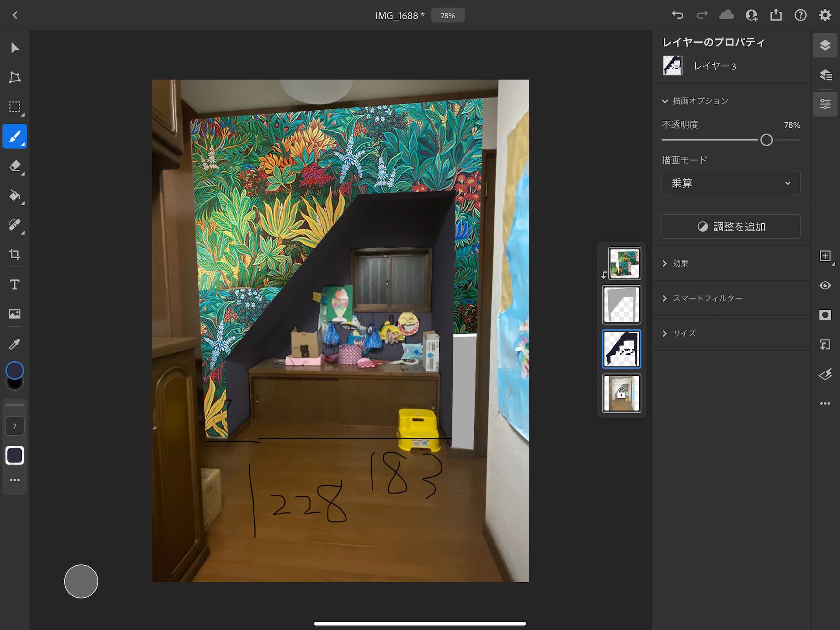
Task: Select the Transform tool
Action: 15,77
